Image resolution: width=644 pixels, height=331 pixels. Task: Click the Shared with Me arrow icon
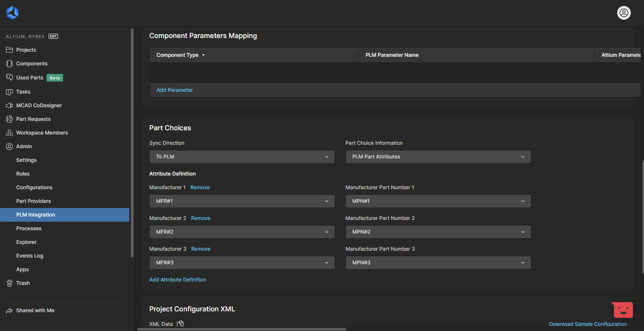[9, 310]
